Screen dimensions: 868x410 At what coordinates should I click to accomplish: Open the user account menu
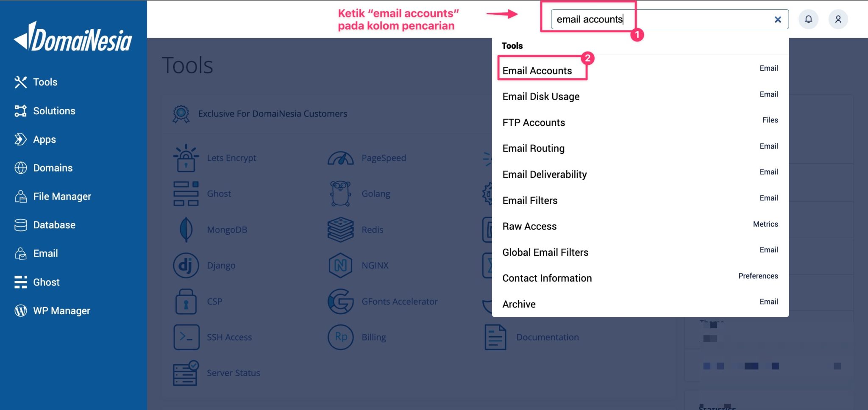click(x=838, y=19)
